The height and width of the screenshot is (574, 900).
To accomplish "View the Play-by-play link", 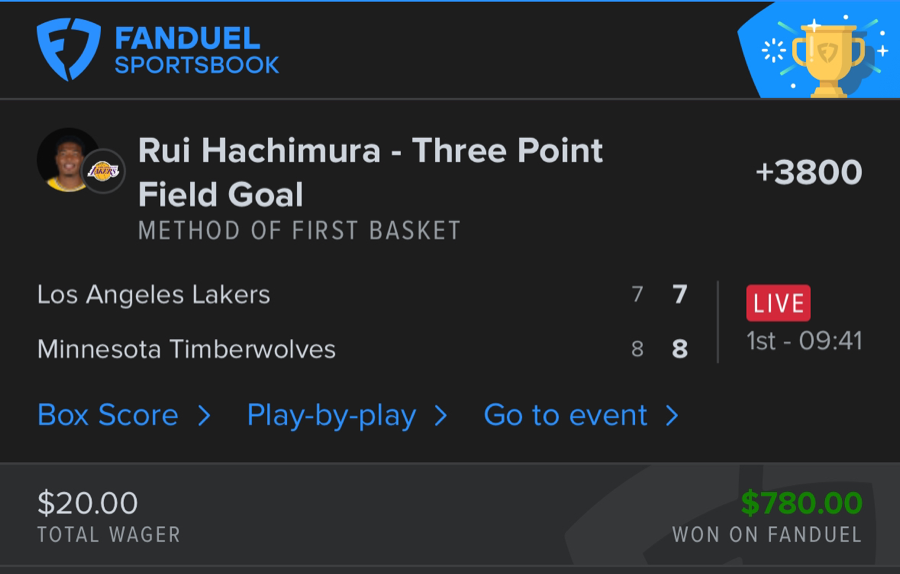I will pyautogui.click(x=332, y=415).
